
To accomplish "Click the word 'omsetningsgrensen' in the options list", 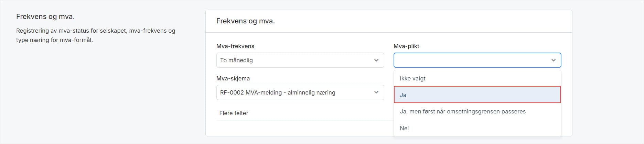I will pos(471,111).
